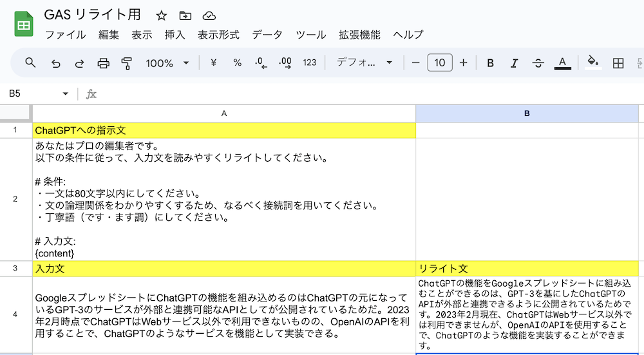Decrease font size with minus button
The height and width of the screenshot is (355, 644).
(415, 62)
